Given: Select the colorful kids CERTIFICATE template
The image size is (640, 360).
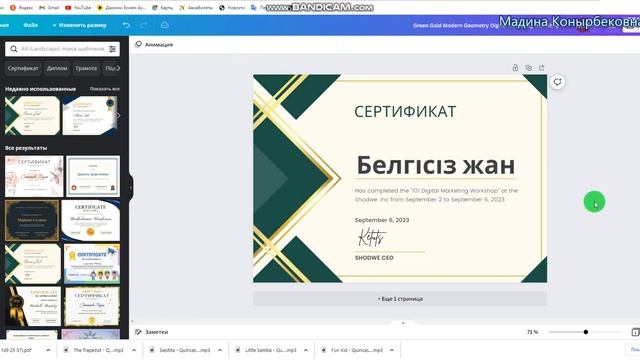Looking at the screenshot, I should coord(92,264).
